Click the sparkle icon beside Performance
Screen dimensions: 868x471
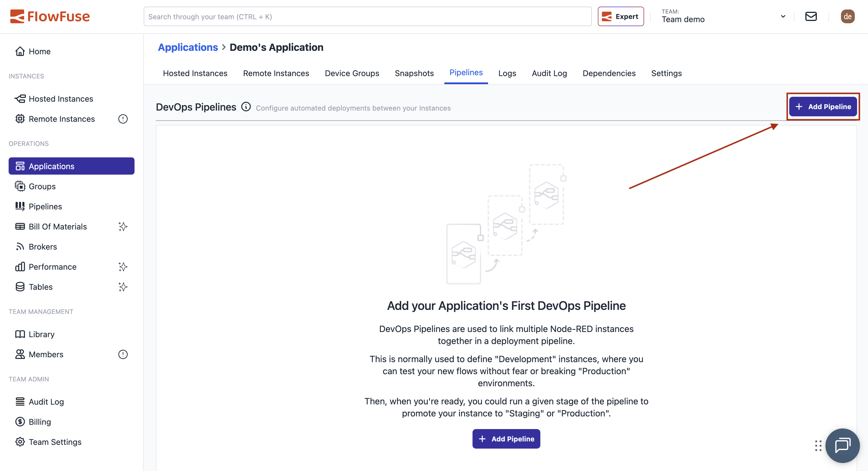[x=123, y=267]
